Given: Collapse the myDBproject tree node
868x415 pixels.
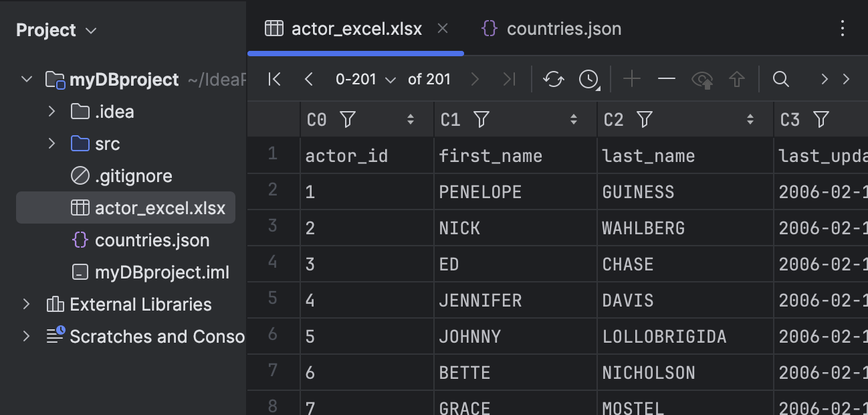Looking at the screenshot, I should 26,79.
